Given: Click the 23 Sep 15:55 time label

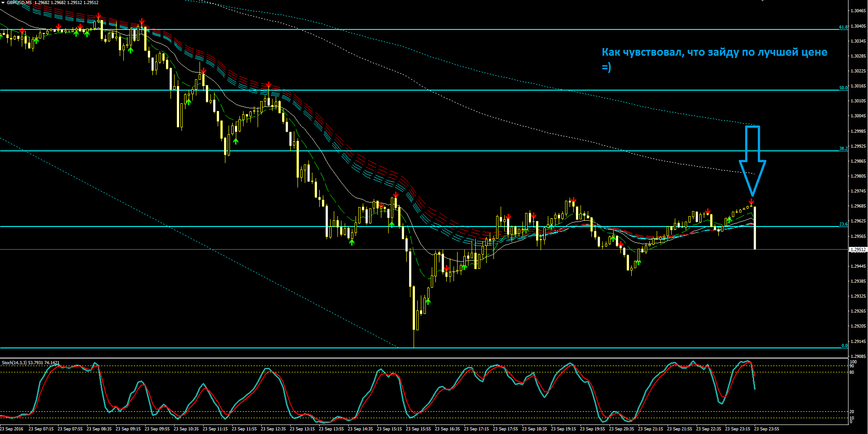Looking at the screenshot, I should tap(418, 429).
